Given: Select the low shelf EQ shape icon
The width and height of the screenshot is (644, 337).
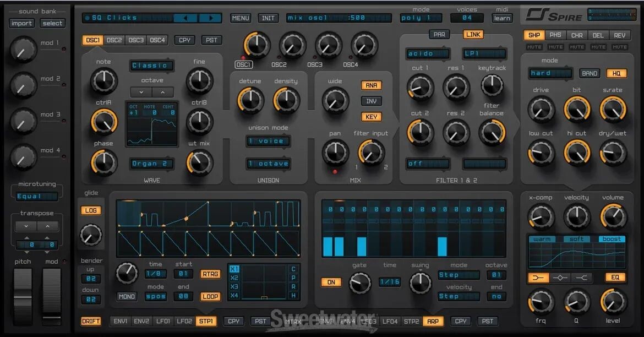Looking at the screenshot, I should click(x=538, y=278).
